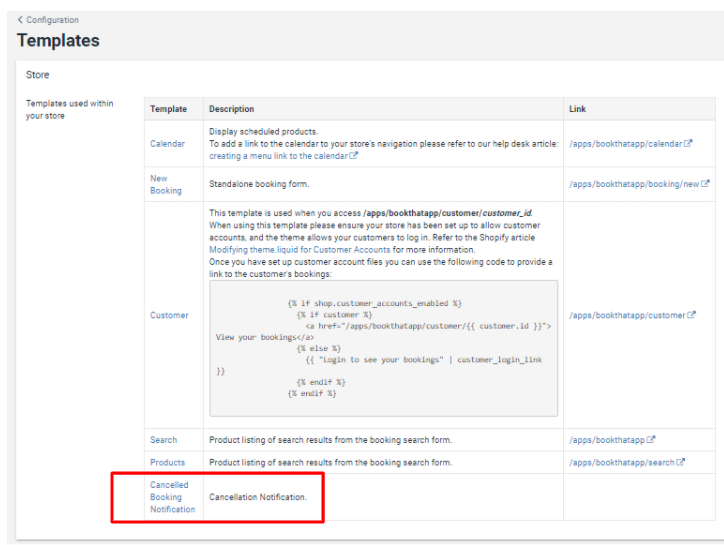Open the Calendar template

(x=167, y=144)
